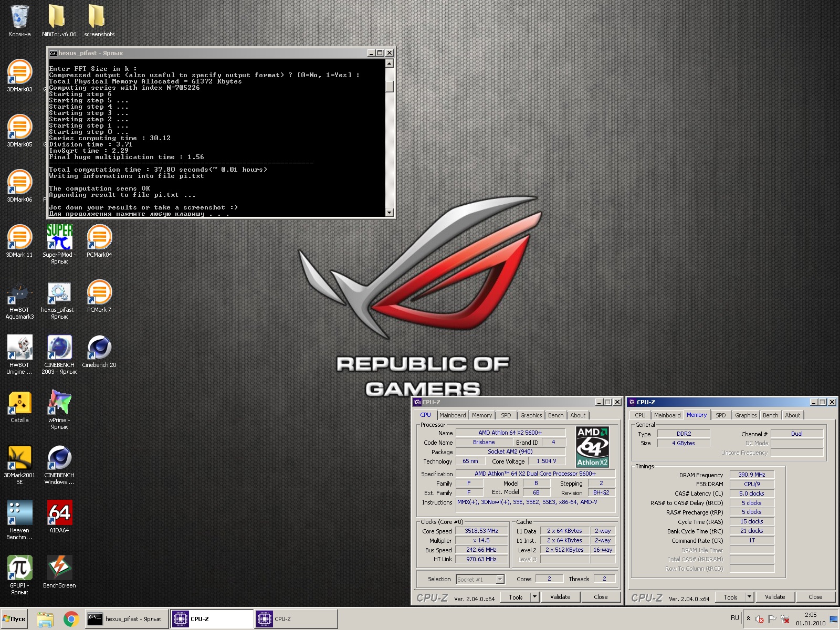This screenshot has width=840, height=630.
Task: Launch Heaven Benchmark desktop icon
Action: tap(19, 521)
